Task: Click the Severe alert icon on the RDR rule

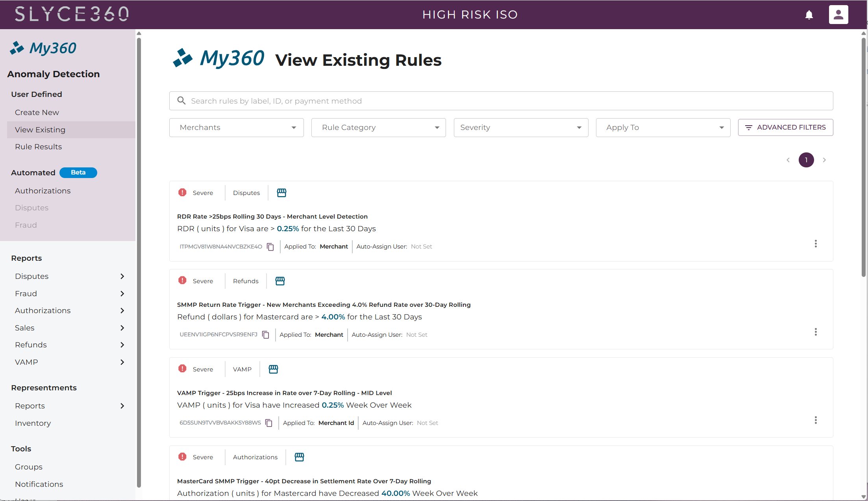Action: (182, 192)
